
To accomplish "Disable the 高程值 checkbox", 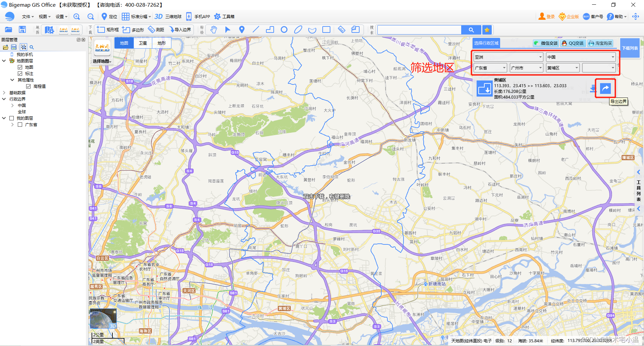I will pyautogui.click(x=29, y=86).
